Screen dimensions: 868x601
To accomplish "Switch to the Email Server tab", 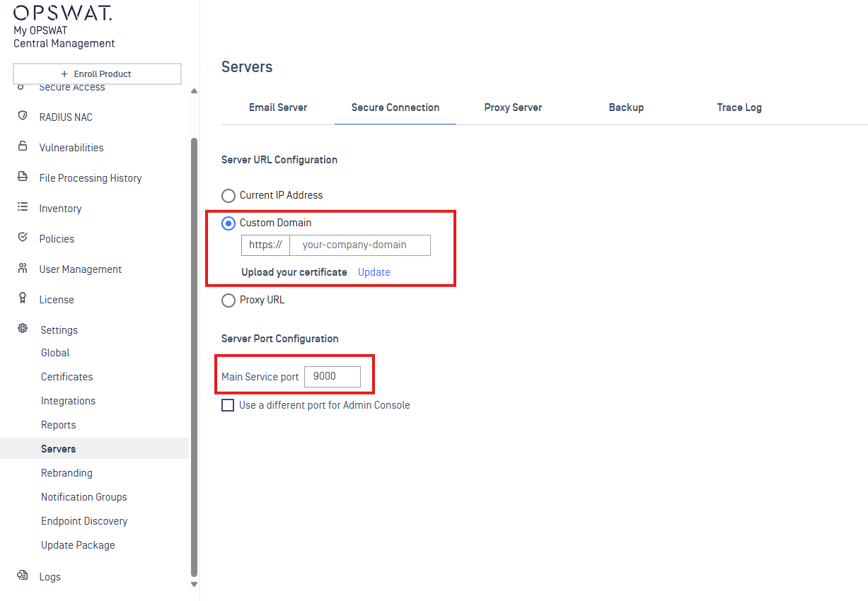I will (278, 107).
